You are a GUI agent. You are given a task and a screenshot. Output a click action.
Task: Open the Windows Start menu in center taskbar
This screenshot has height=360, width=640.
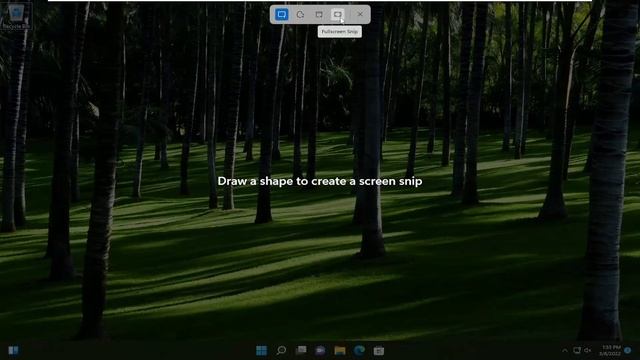pyautogui.click(x=261, y=350)
